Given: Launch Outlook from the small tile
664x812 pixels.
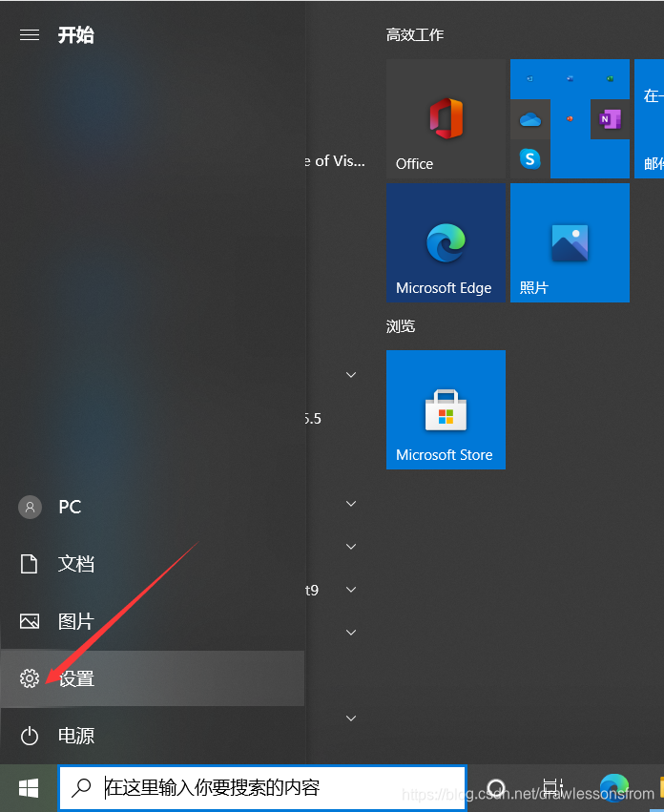Looking at the screenshot, I should [529, 78].
